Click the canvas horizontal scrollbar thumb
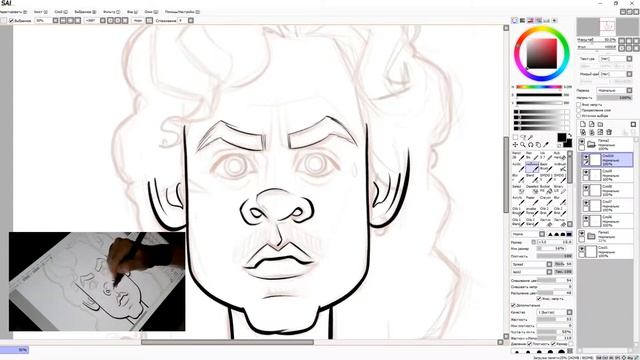Screen dimensions: 640x360 coord(227,342)
